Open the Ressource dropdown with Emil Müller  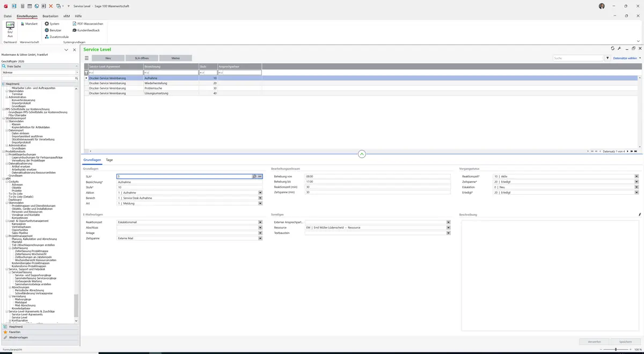coord(448,227)
